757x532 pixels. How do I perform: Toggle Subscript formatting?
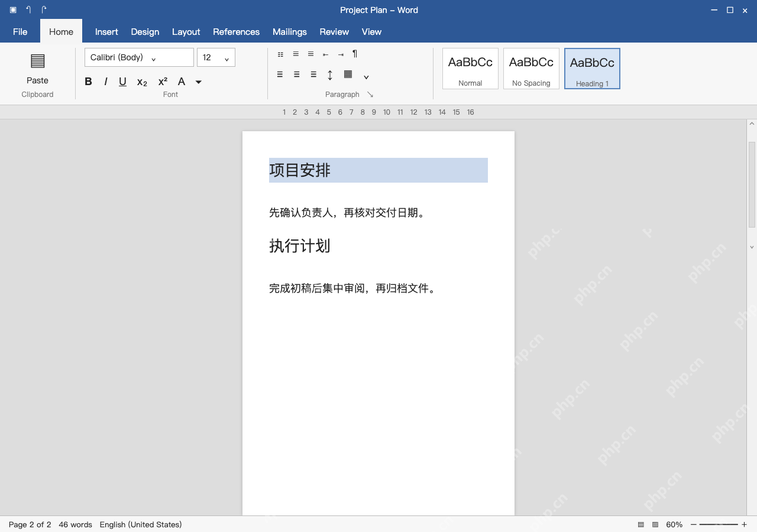point(142,82)
